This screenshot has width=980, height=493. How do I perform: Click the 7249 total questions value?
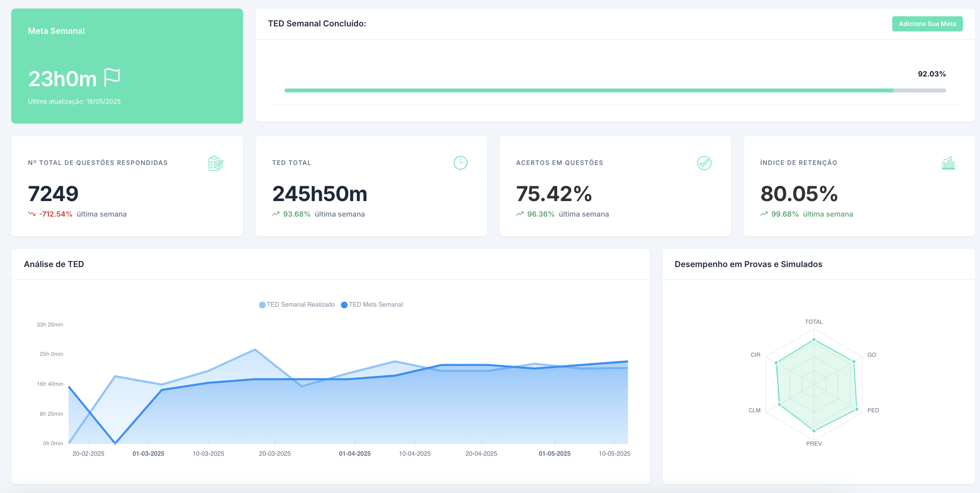pos(53,194)
